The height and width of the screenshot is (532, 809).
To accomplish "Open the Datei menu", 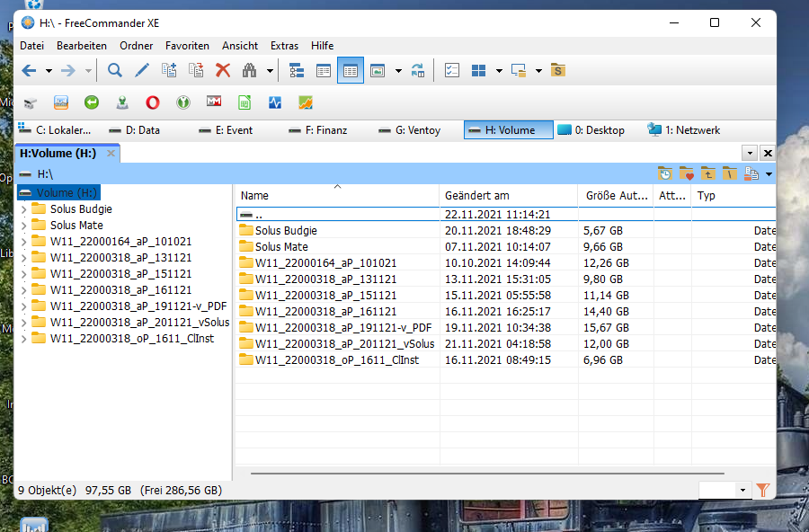I will point(32,46).
